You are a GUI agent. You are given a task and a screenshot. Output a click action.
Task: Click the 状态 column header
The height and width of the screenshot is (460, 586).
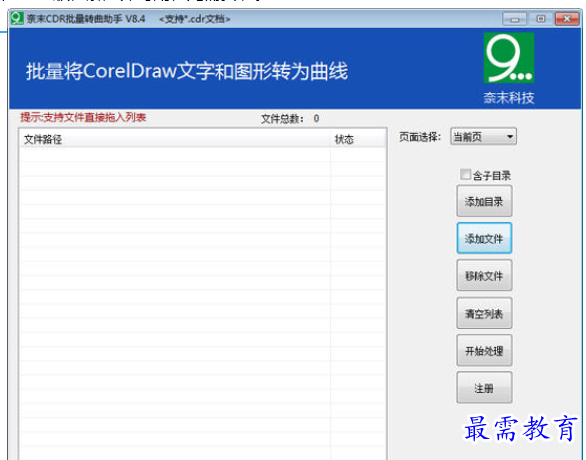tap(358, 139)
